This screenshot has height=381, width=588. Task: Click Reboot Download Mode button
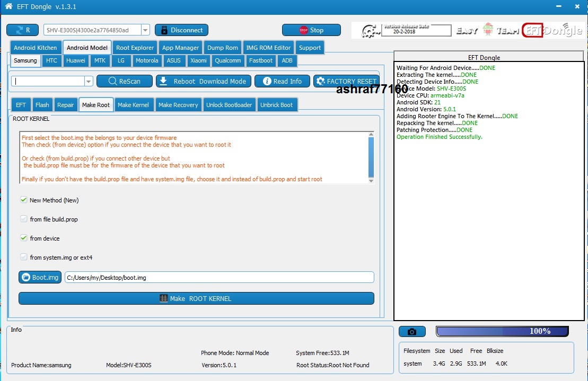tap(203, 81)
